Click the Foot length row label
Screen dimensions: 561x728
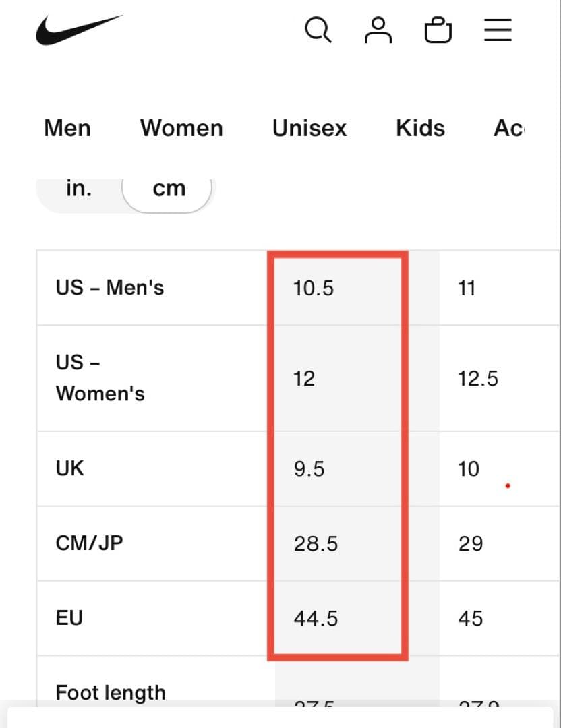(x=111, y=692)
